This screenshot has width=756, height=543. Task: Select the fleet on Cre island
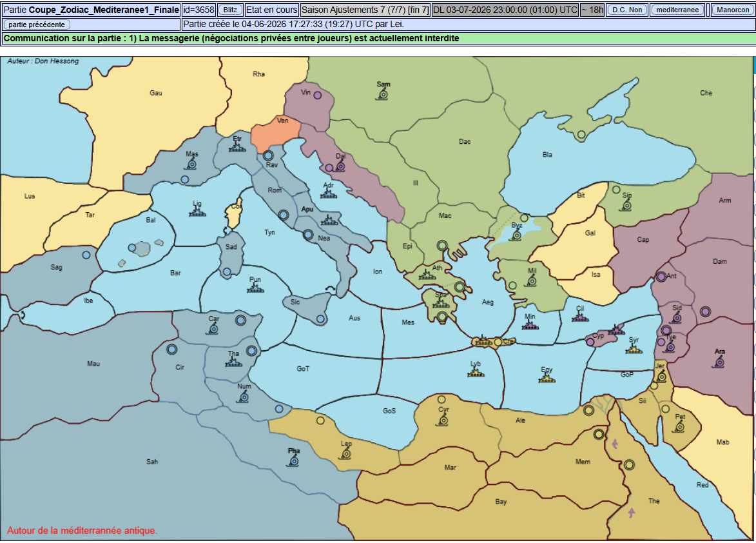[x=483, y=341]
